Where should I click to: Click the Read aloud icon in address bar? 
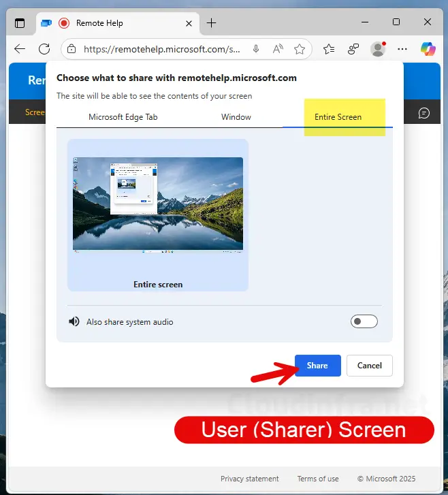coord(278,49)
